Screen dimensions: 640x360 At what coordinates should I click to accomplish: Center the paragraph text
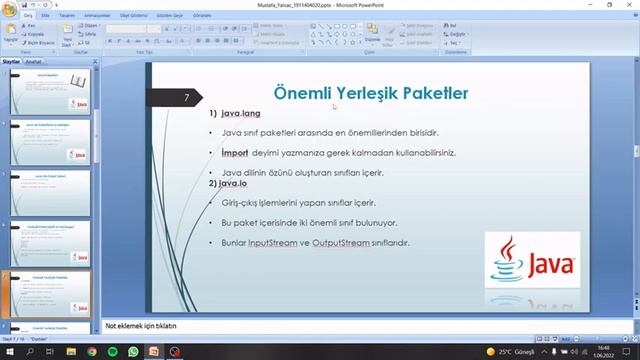(208, 41)
